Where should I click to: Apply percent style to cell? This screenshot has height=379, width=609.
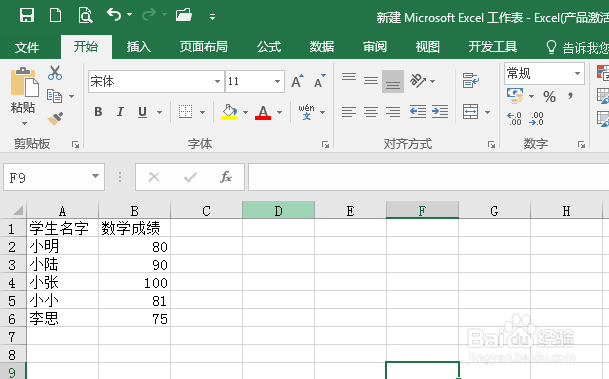(549, 96)
